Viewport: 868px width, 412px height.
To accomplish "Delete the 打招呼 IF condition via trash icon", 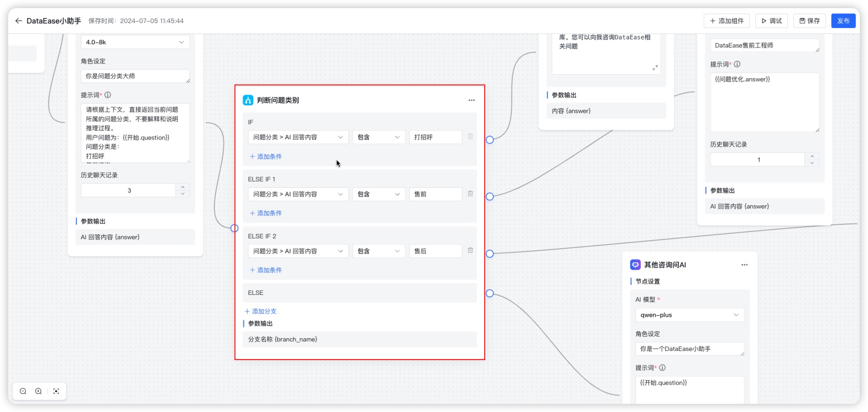I will [x=470, y=137].
